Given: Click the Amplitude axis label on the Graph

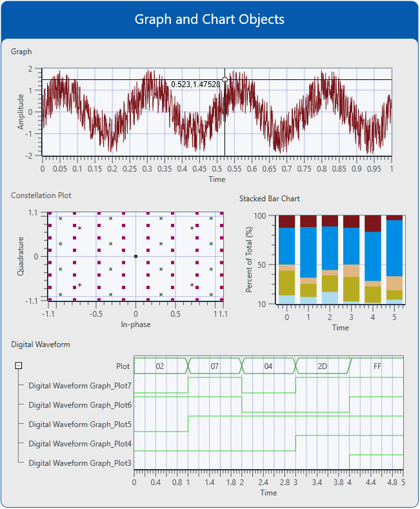Looking at the screenshot, I should pyautogui.click(x=21, y=112).
